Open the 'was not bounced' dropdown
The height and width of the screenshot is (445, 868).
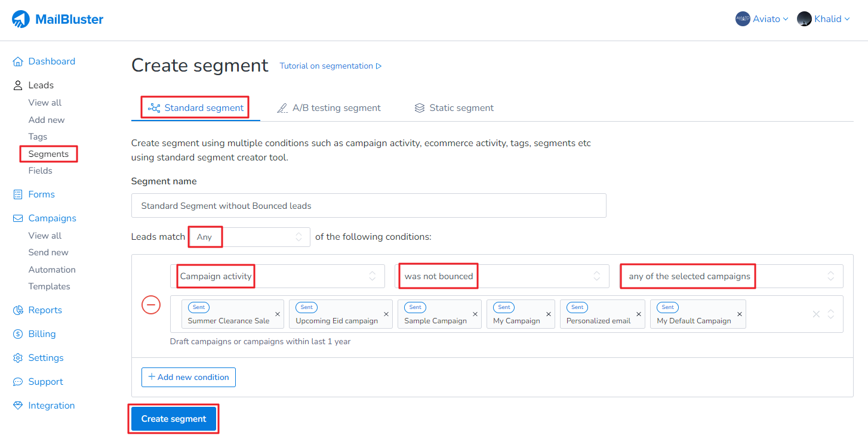[501, 276]
